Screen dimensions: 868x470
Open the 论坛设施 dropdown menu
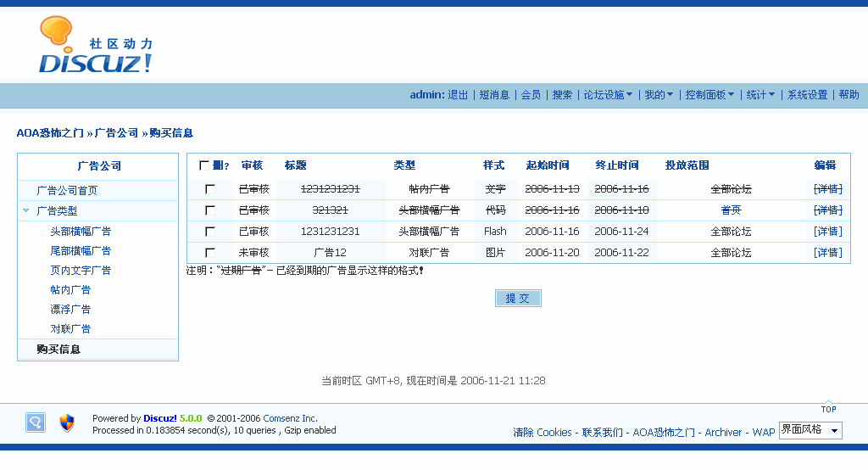(608, 95)
